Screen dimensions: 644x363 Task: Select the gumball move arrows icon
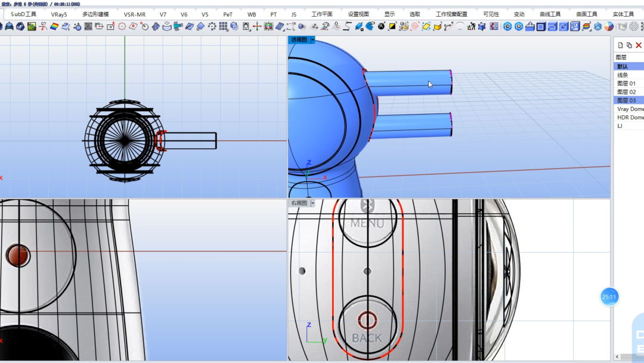click(257, 27)
